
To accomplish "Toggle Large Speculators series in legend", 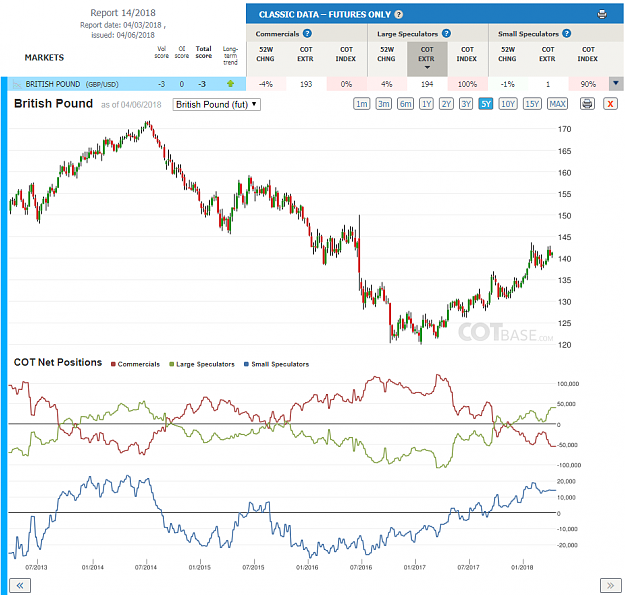I will pos(202,364).
